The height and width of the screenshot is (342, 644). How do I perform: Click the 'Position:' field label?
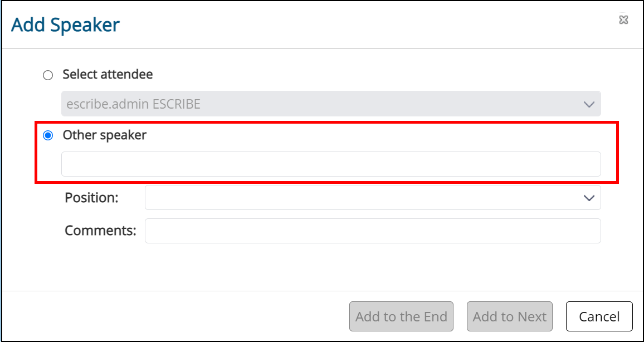91,198
